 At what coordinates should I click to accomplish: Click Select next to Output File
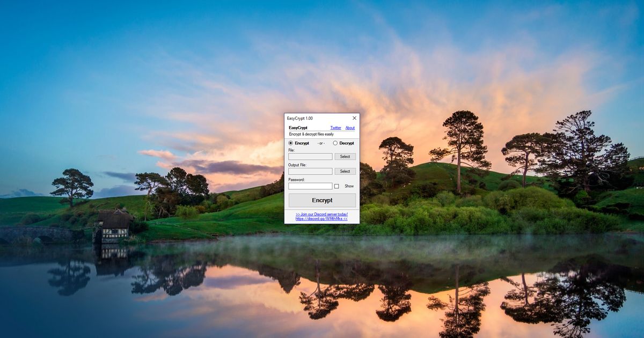(x=345, y=171)
